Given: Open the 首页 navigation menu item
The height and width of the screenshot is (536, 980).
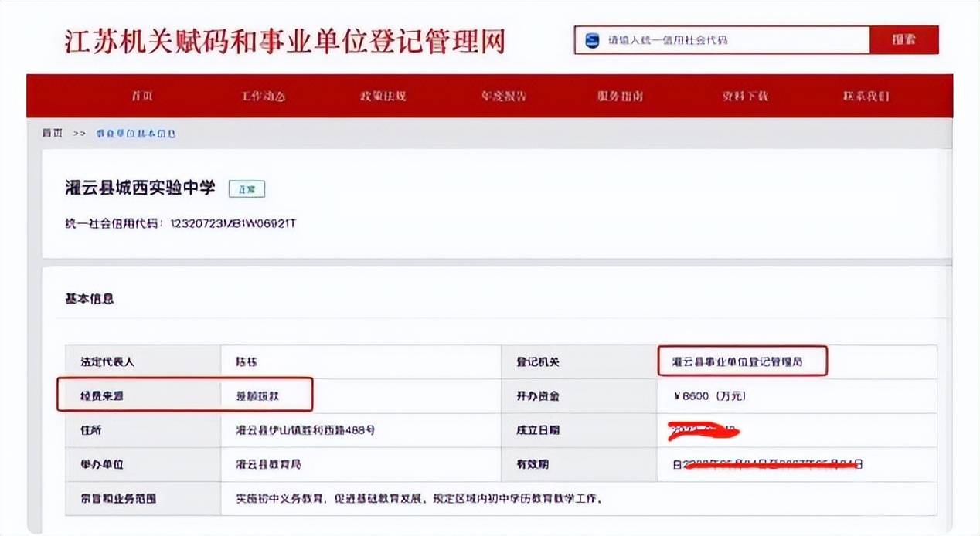Looking at the screenshot, I should 141,97.
